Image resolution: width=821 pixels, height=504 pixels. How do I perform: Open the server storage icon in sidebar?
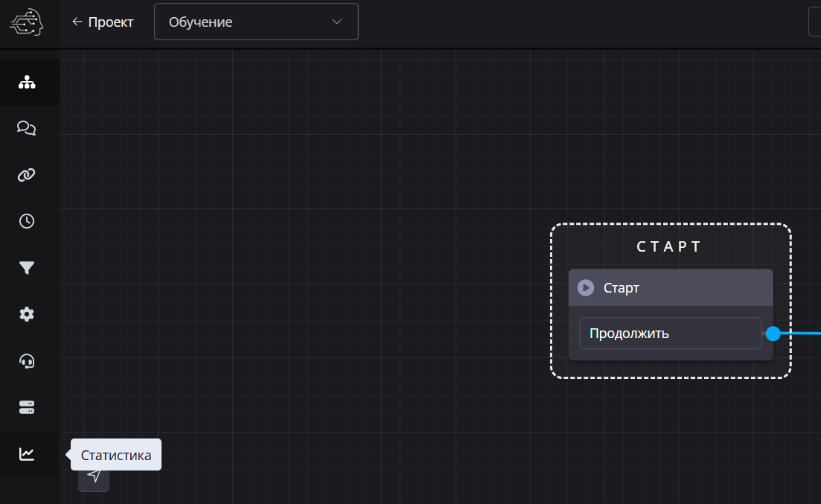(27, 407)
